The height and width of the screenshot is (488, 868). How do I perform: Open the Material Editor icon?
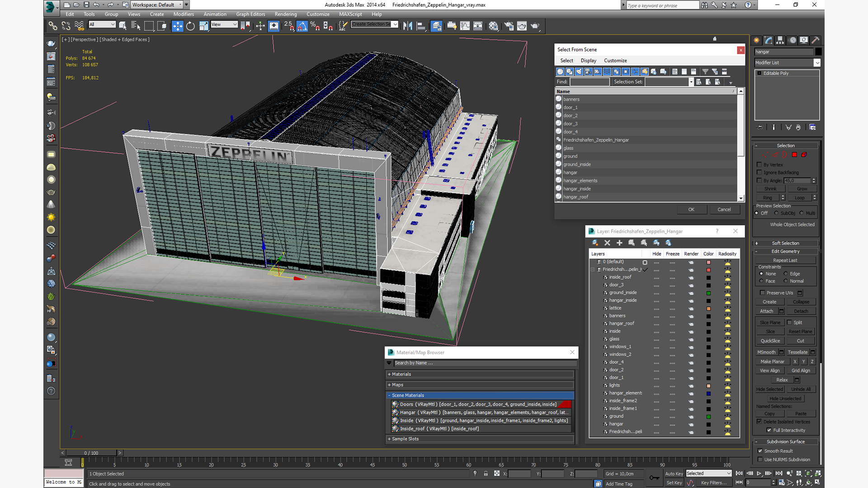pos(493,26)
